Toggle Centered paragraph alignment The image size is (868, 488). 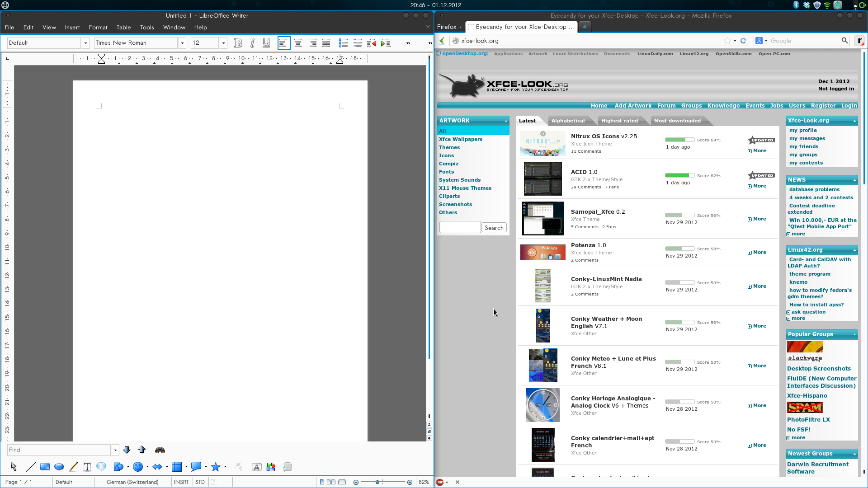click(298, 43)
